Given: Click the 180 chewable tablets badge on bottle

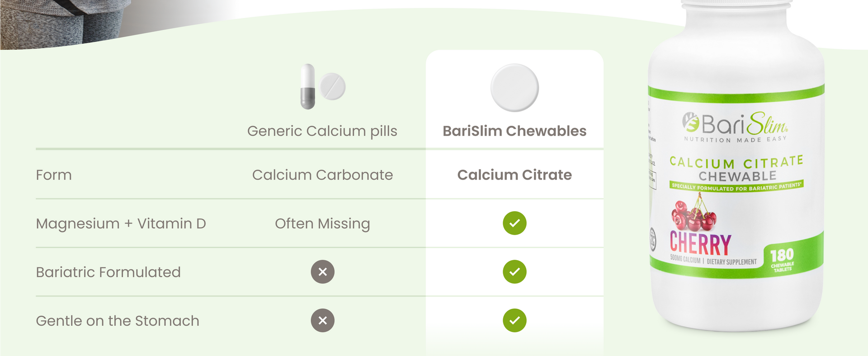Looking at the screenshot, I should 782,260.
